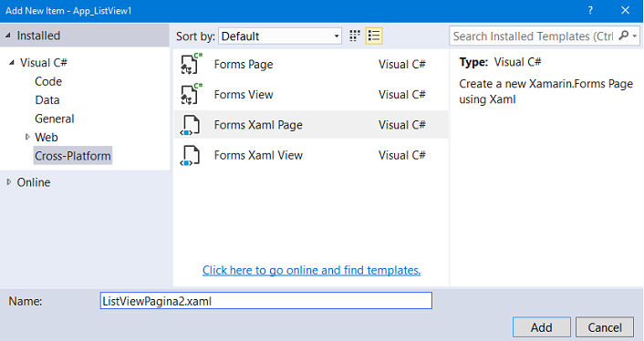Screen dimensions: 644x341
Task: Switch to medium icons list view
Action: [374, 36]
